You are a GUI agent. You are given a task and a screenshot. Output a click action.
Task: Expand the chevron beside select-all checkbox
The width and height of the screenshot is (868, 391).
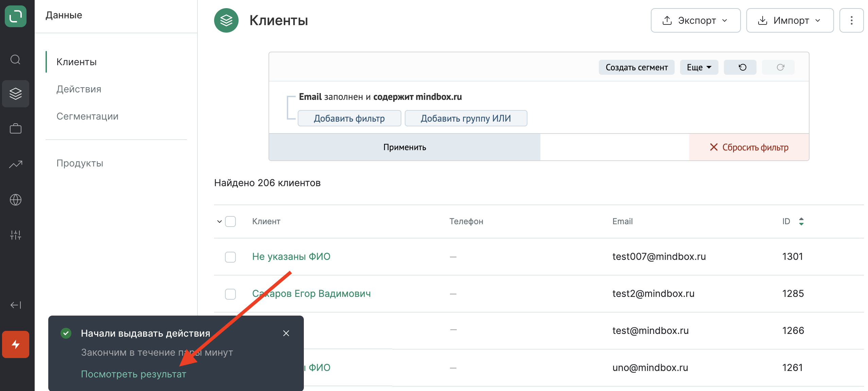[220, 221]
